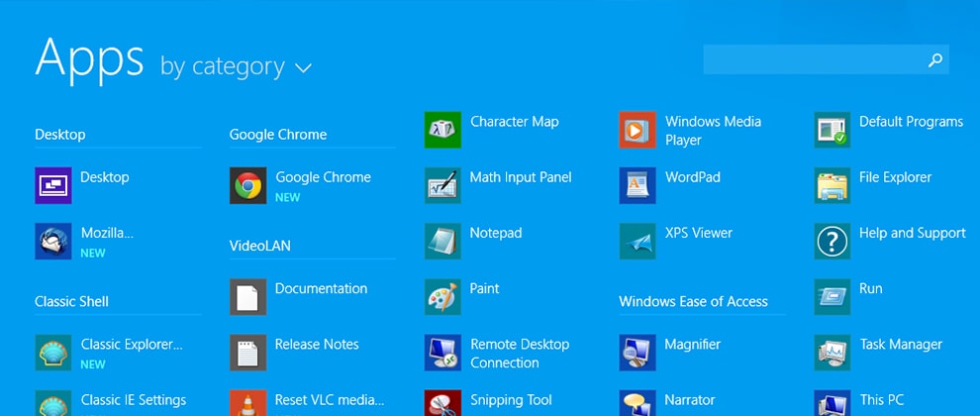Click the Windows Media Player icon
The width and height of the screenshot is (980, 416).
[x=637, y=130]
